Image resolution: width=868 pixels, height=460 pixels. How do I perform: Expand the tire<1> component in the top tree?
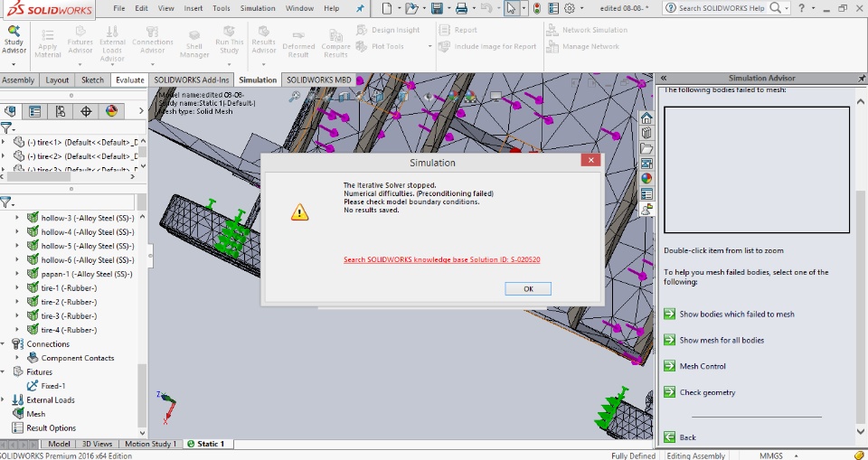4,142
